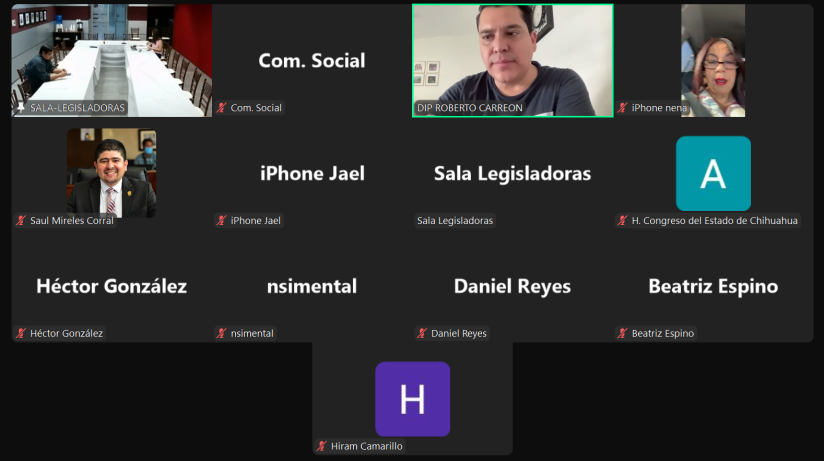Click muted mic icon beside nsimental label

pos(221,333)
